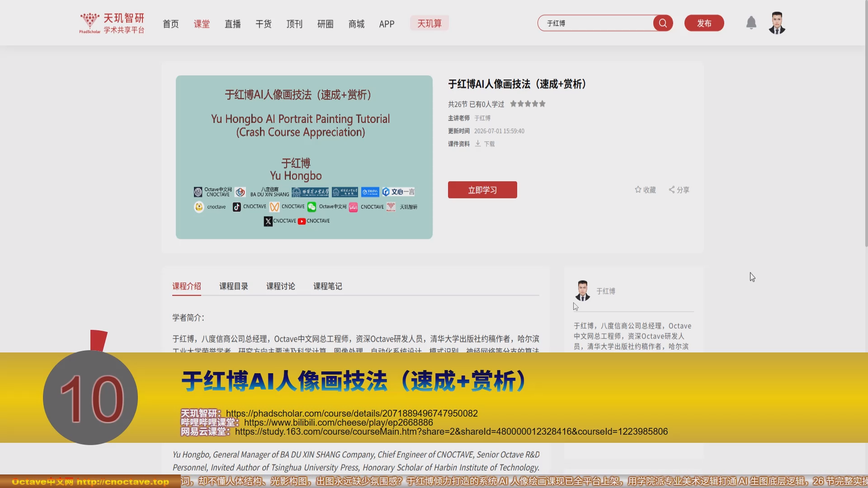Open the 直播 navigation item
The image size is (868, 488).
click(x=233, y=24)
